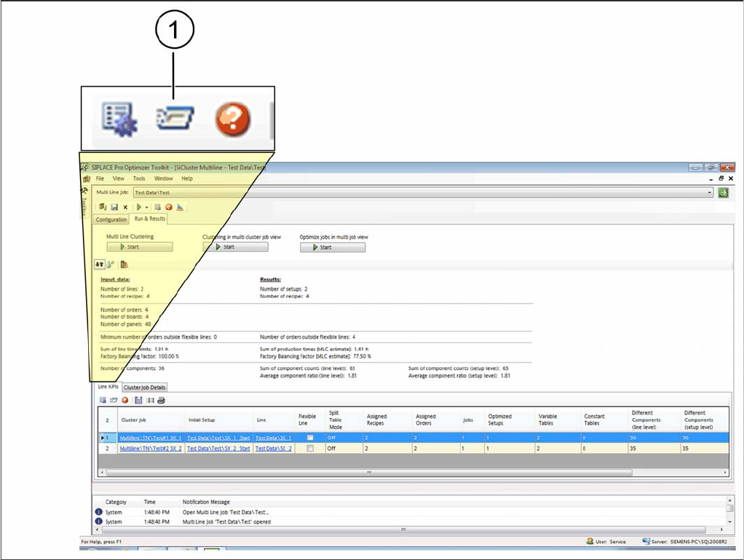This screenshot has height=560, width=744.
Task: Click the chart icon in main toolbar
Action: [x=180, y=207]
